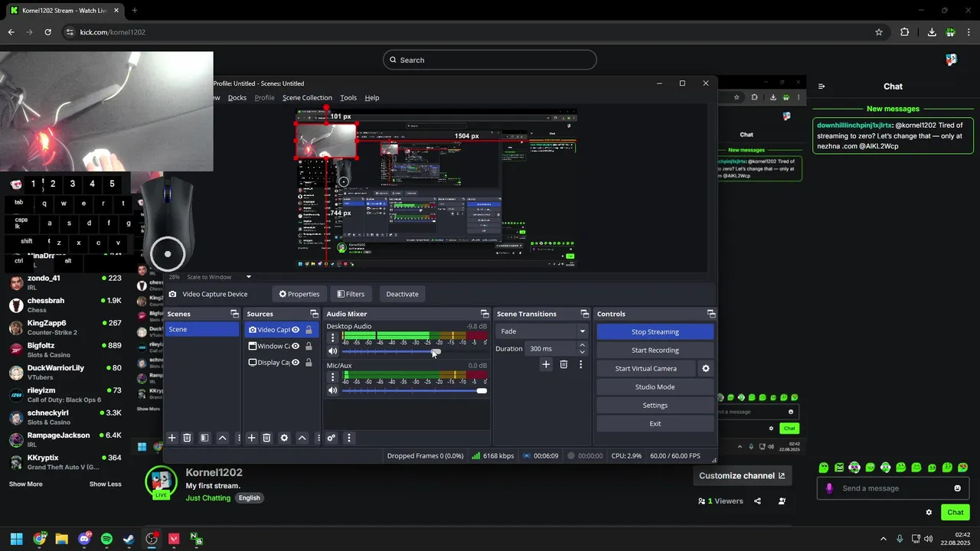
Task: Move source up with Sources arrow icon
Action: 302,438
